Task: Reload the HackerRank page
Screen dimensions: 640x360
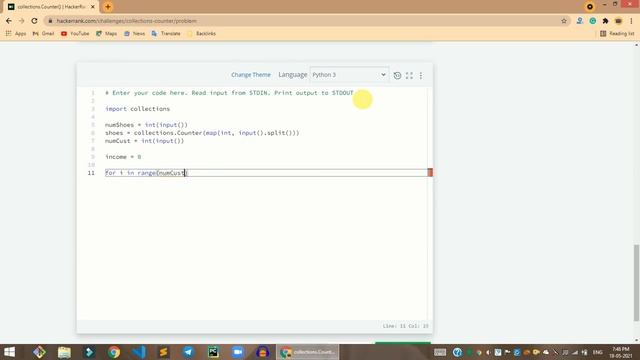Action: point(34,21)
